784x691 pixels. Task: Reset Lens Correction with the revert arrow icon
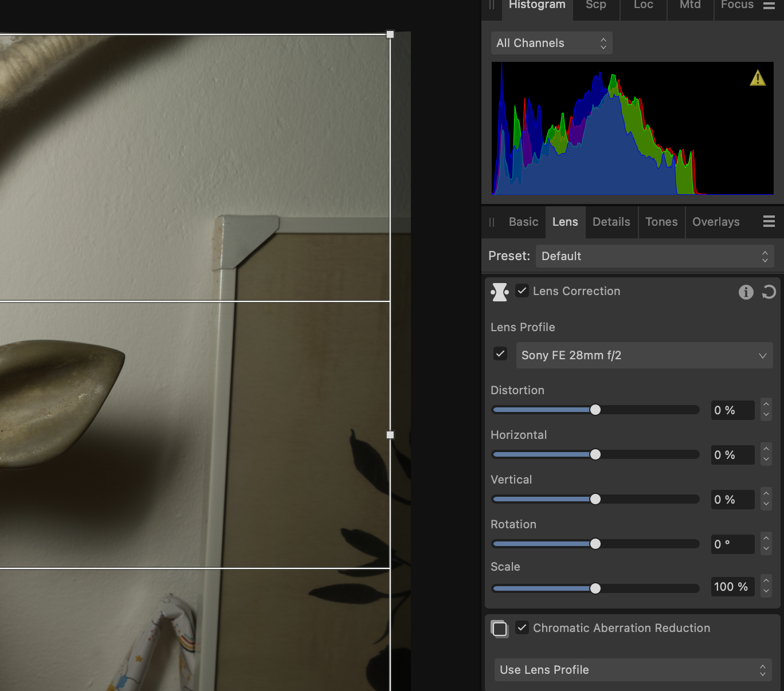769,292
